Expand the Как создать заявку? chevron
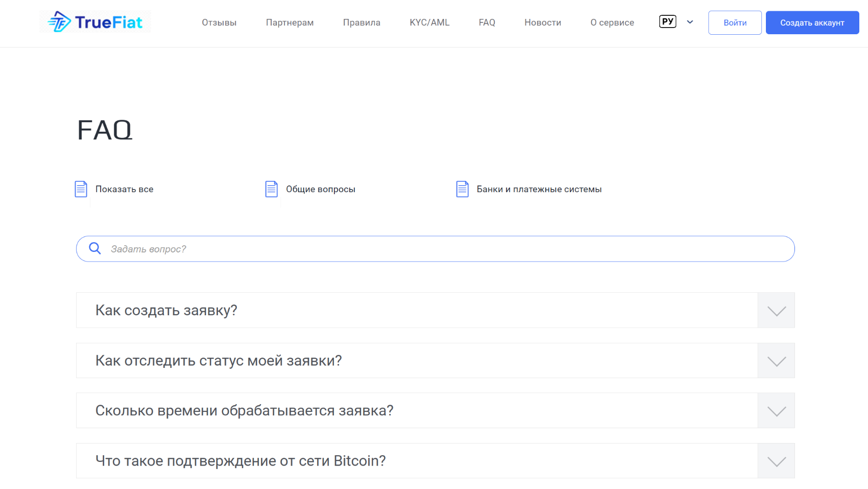The image size is (868, 489). coord(776,310)
